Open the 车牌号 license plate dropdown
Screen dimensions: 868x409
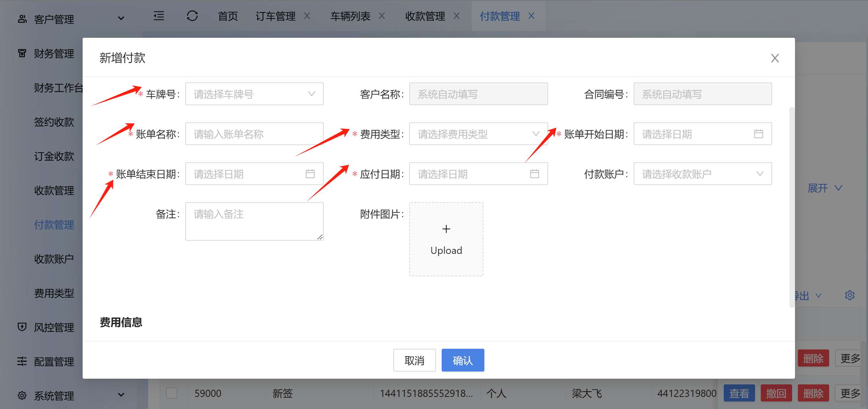tap(254, 94)
